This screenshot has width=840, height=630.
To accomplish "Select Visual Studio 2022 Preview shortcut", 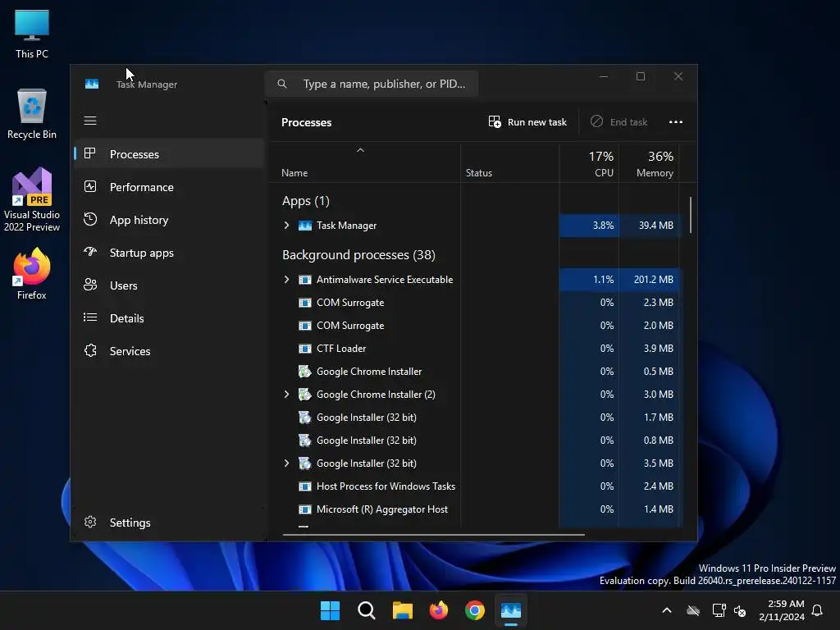I will (32, 199).
